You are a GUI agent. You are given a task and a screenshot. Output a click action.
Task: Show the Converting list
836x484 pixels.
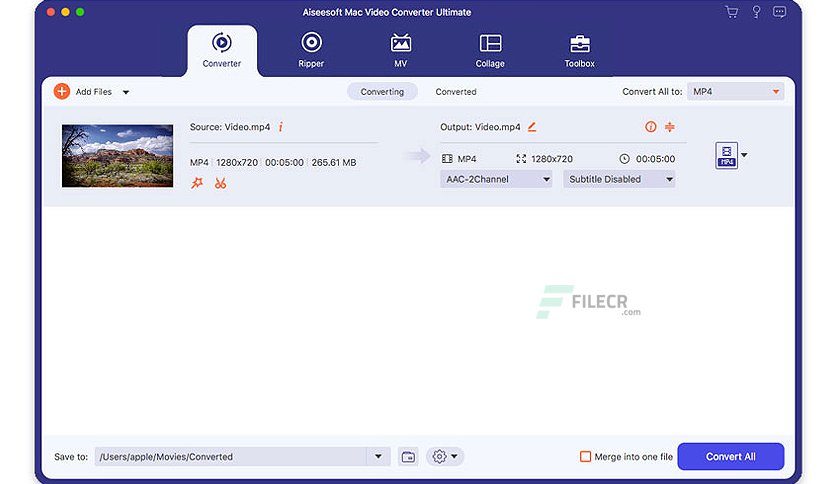click(x=382, y=92)
